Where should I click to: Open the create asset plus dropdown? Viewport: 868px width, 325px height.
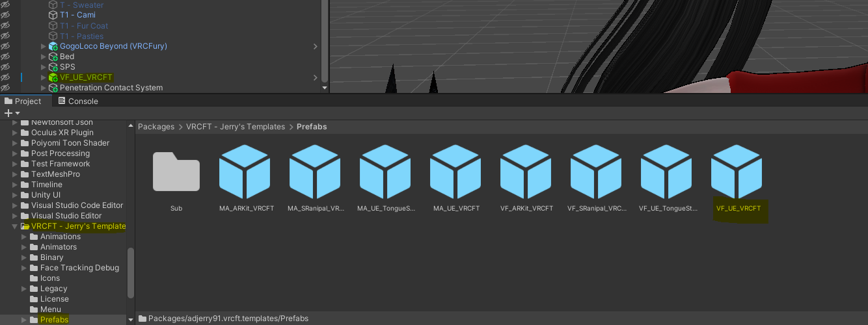[x=12, y=113]
